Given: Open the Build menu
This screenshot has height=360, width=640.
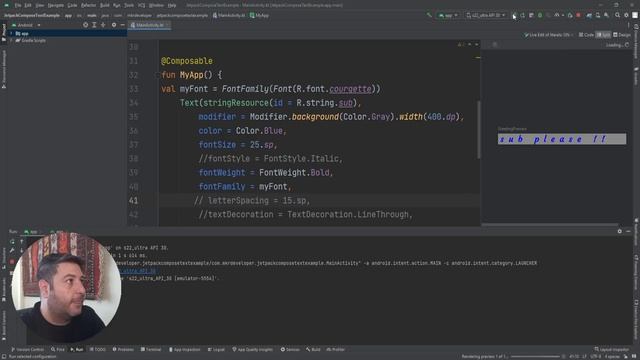Looking at the screenshot, I should pyautogui.click(x=104, y=5).
